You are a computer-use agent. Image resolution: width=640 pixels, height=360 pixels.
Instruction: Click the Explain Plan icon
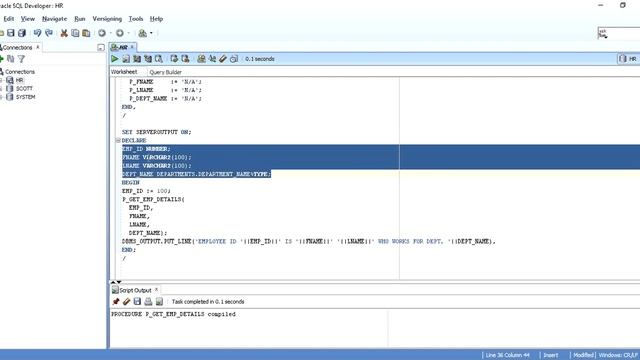137,59
